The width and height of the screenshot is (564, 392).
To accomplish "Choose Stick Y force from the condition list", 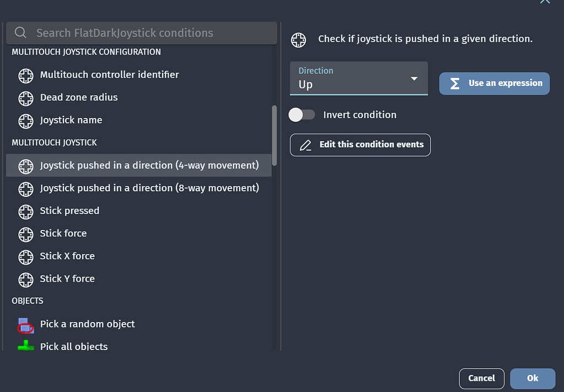I will 67,278.
